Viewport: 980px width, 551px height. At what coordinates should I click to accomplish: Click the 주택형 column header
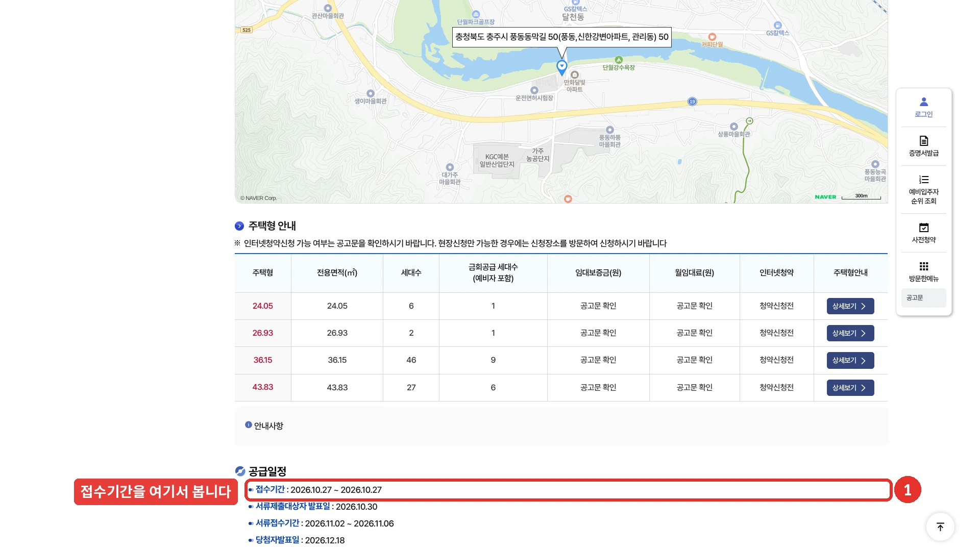click(x=262, y=273)
